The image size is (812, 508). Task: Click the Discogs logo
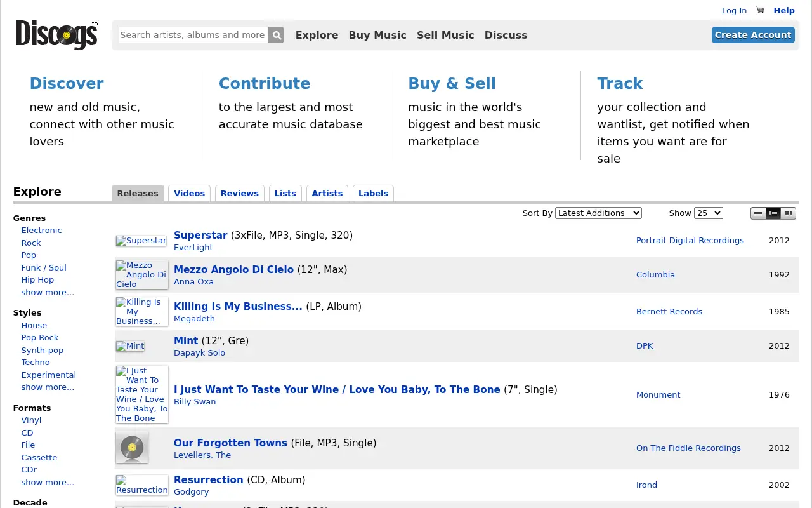[57, 35]
